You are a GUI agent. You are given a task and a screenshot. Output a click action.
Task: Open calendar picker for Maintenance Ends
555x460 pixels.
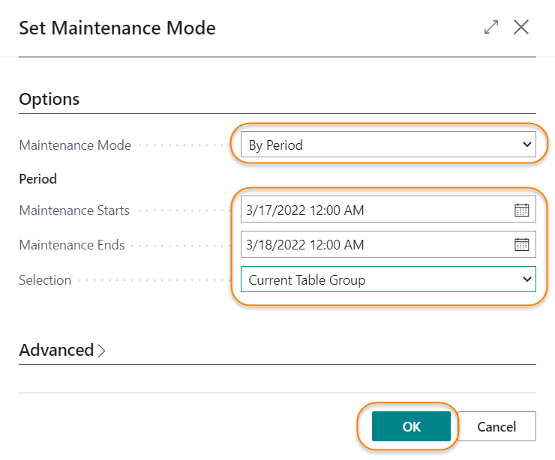(521, 245)
